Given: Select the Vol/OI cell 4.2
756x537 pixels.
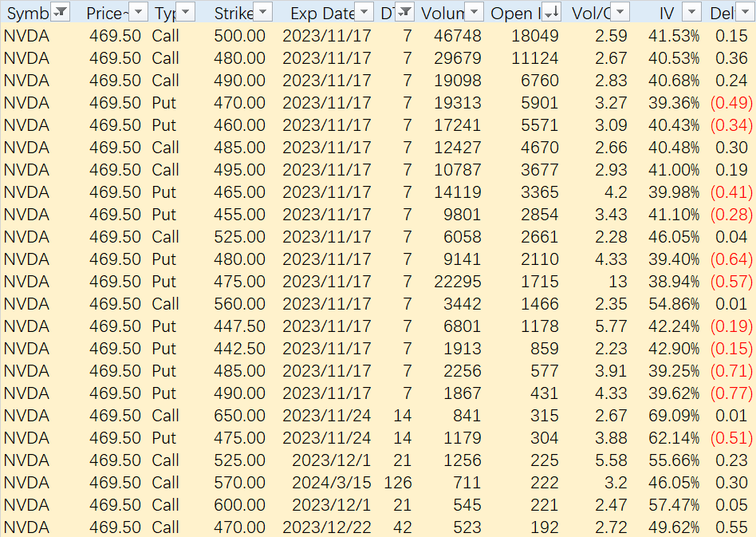Looking at the screenshot, I should pyautogui.click(x=616, y=192).
